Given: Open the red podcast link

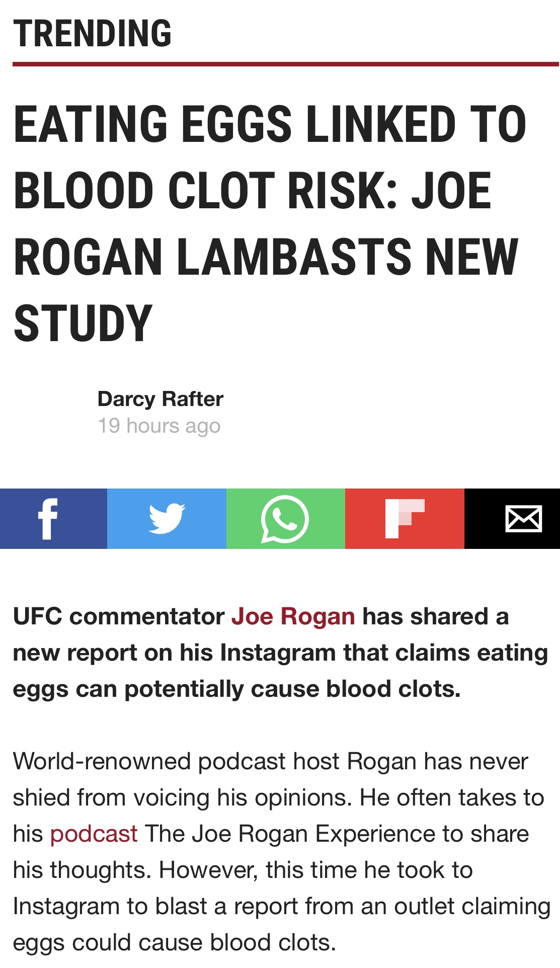Looking at the screenshot, I should click(94, 834).
